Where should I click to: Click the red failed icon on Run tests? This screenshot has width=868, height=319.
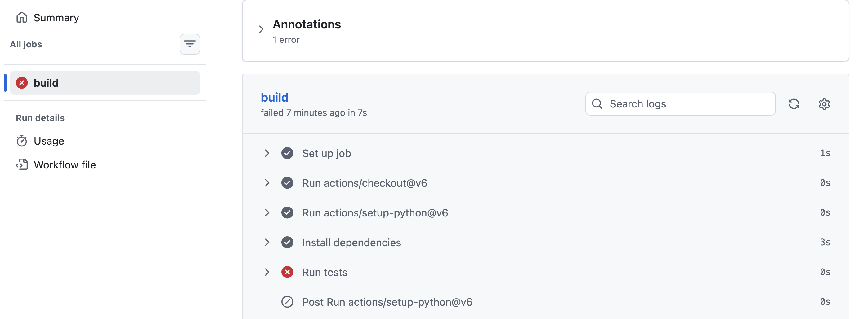pyautogui.click(x=287, y=272)
